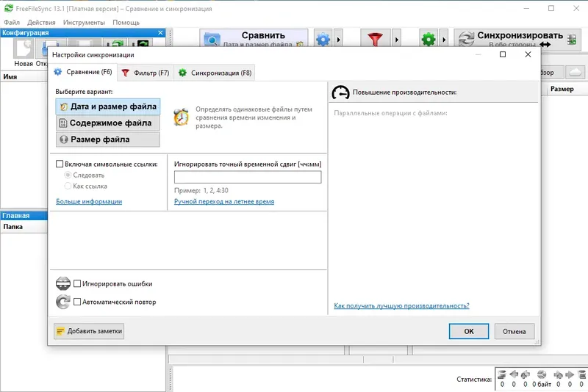This screenshot has width=588, height=392.
Task: Click the cloud storage icon button
Action: coord(575,72)
